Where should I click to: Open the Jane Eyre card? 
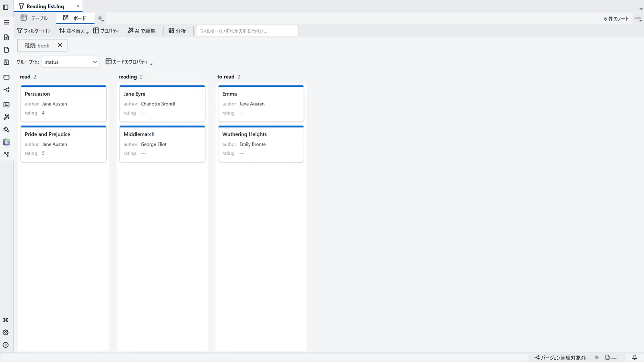point(162,103)
